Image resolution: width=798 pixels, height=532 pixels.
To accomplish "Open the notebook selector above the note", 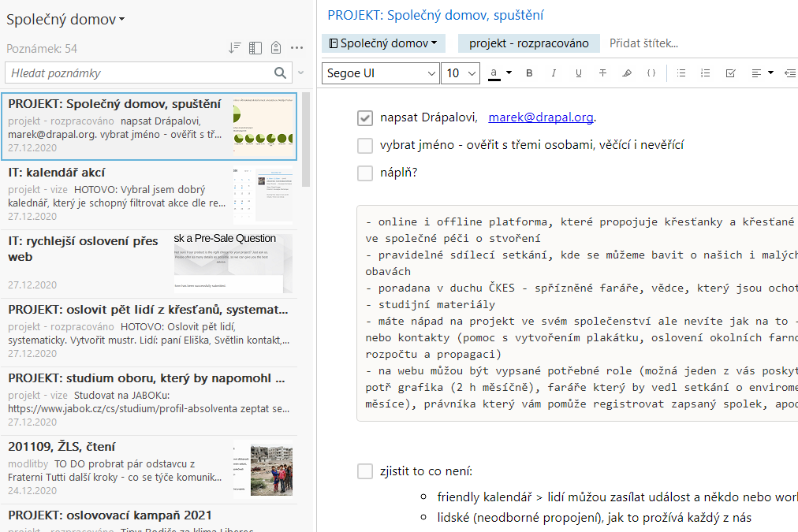I will coord(383,43).
